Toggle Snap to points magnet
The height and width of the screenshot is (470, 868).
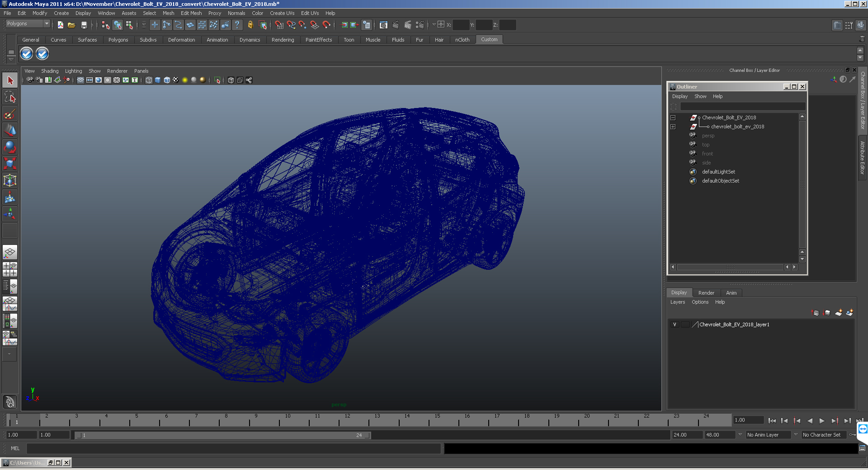tap(302, 25)
